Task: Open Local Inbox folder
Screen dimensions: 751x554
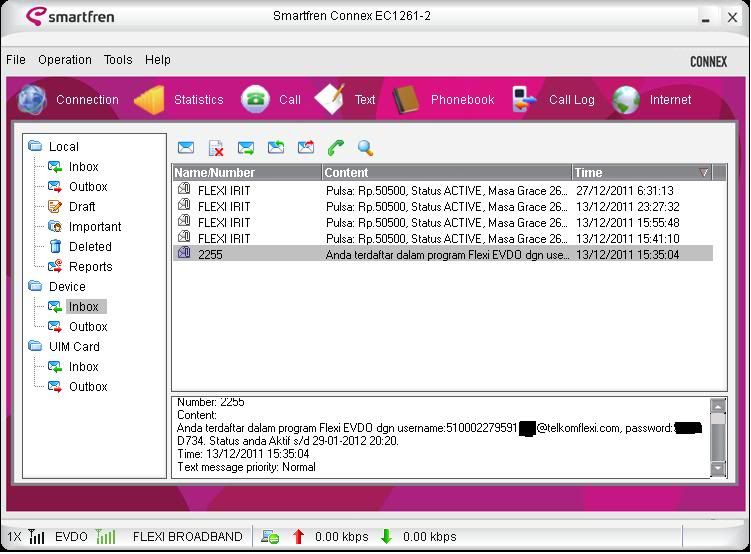Action: pyautogui.click(x=83, y=167)
